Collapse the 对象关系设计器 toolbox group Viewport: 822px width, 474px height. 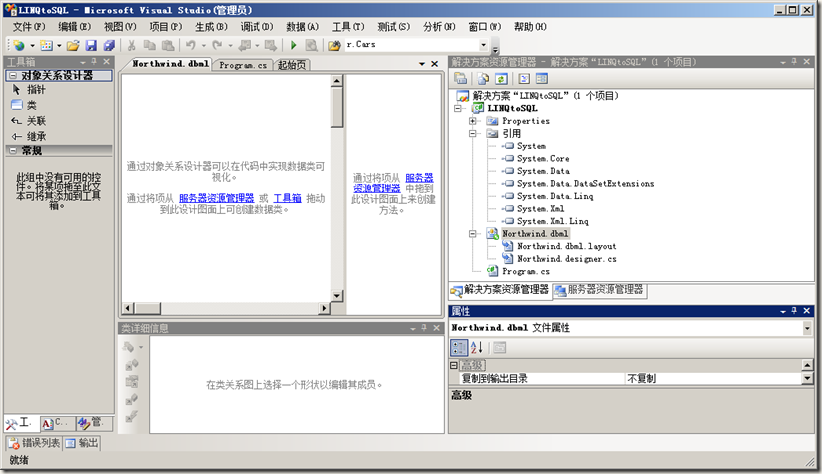[13, 76]
